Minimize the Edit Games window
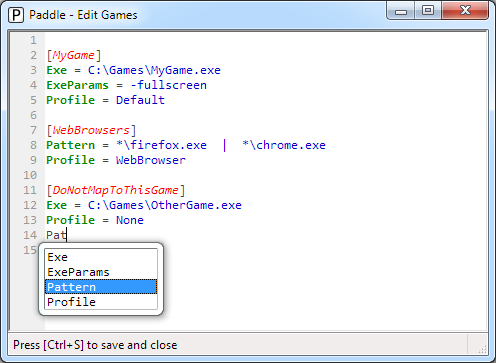This screenshot has width=496, height=363. coord(401,11)
